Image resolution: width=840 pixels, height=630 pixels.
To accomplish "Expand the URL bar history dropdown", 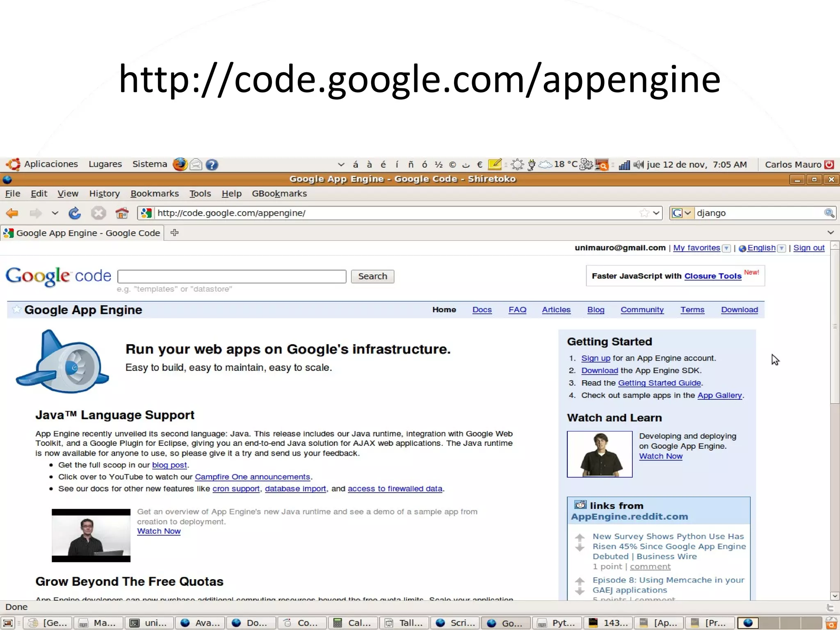I will [656, 213].
